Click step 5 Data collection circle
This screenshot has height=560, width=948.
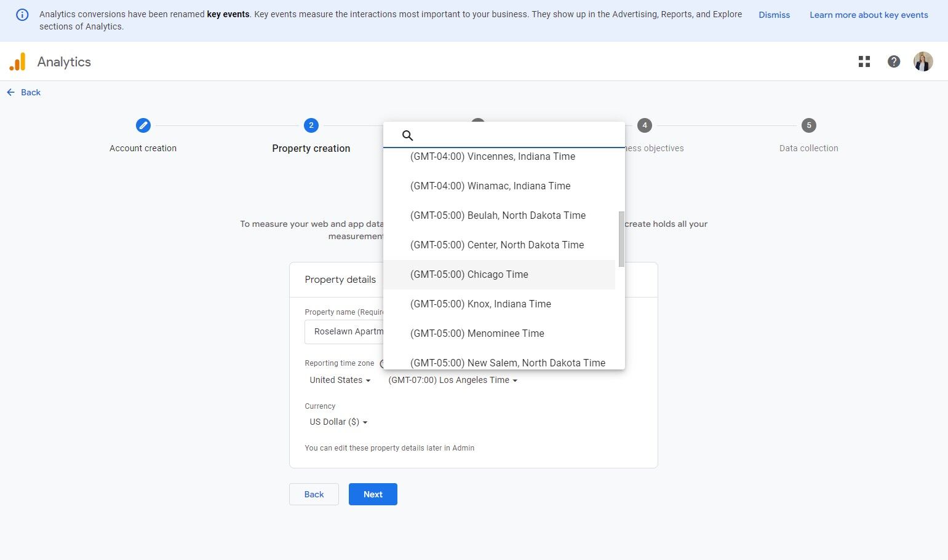click(x=809, y=125)
